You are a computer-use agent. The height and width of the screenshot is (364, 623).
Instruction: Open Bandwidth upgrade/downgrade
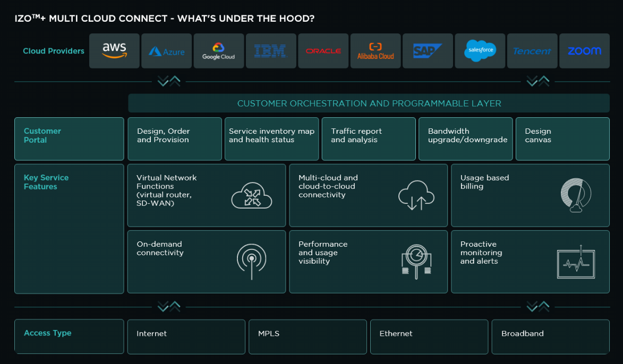[466, 138]
